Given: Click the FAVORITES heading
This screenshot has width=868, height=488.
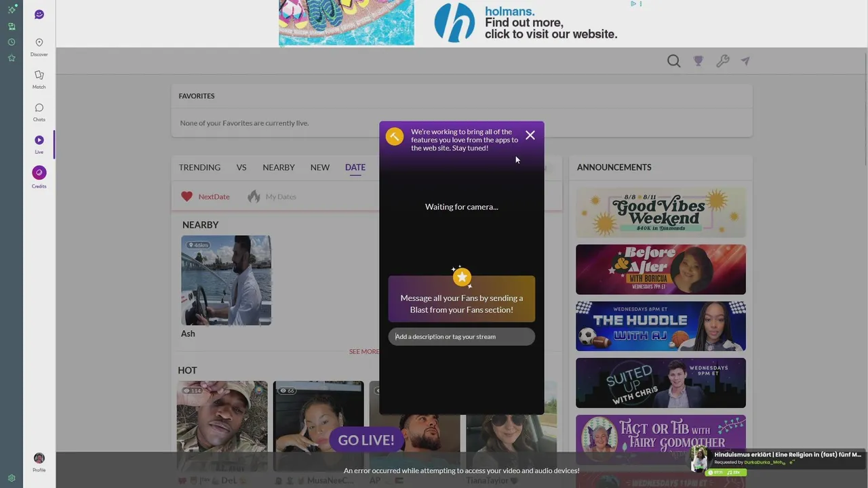Looking at the screenshot, I should tap(197, 96).
